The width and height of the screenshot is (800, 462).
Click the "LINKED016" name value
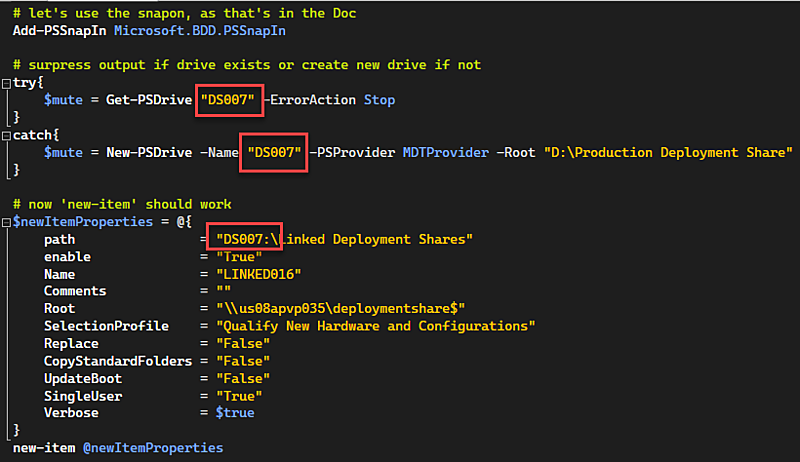(x=259, y=274)
